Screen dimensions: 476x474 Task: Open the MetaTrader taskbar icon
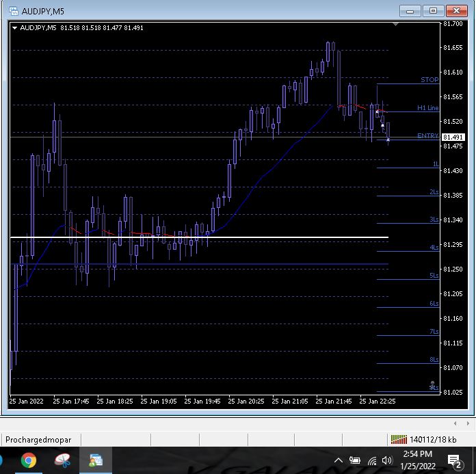[x=96, y=460]
